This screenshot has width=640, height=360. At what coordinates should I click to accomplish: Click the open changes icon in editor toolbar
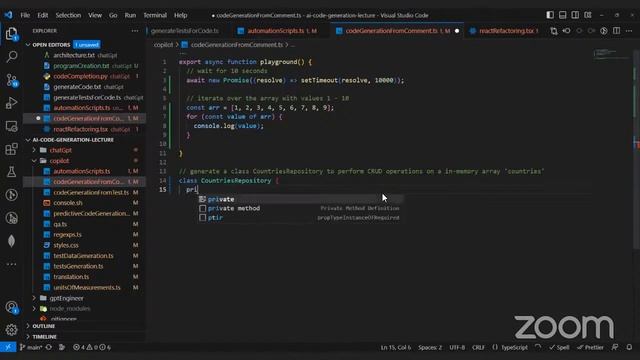pyautogui.click(x=554, y=31)
